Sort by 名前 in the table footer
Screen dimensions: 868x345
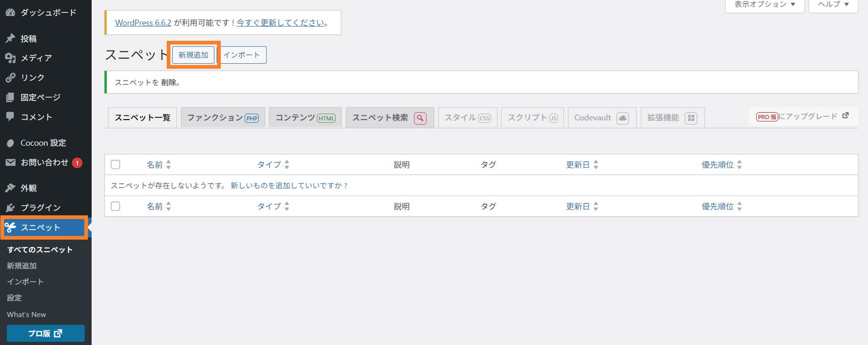tap(158, 206)
